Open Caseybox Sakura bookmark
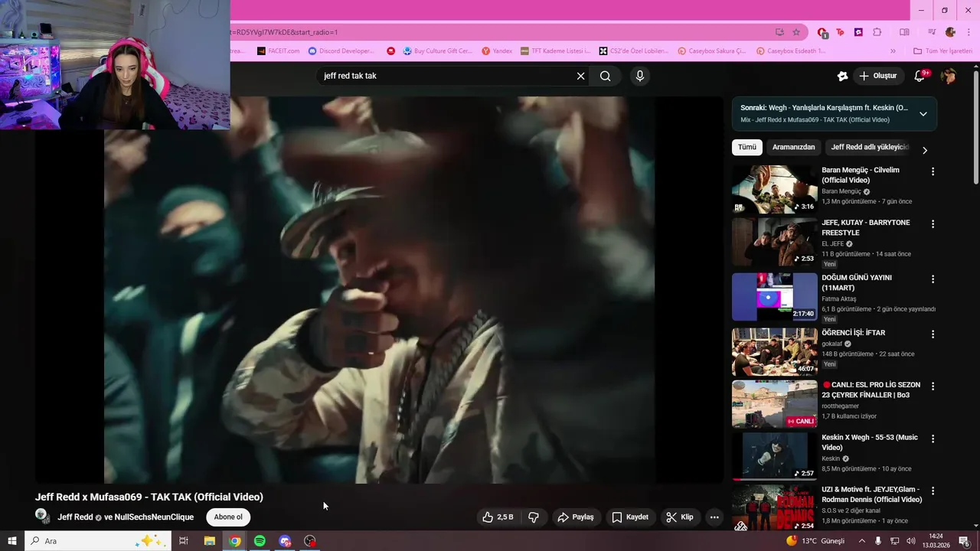980x551 pixels. point(712,51)
